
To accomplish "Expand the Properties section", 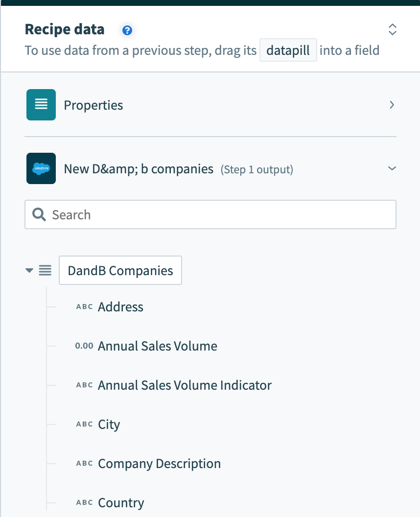I will 392,105.
